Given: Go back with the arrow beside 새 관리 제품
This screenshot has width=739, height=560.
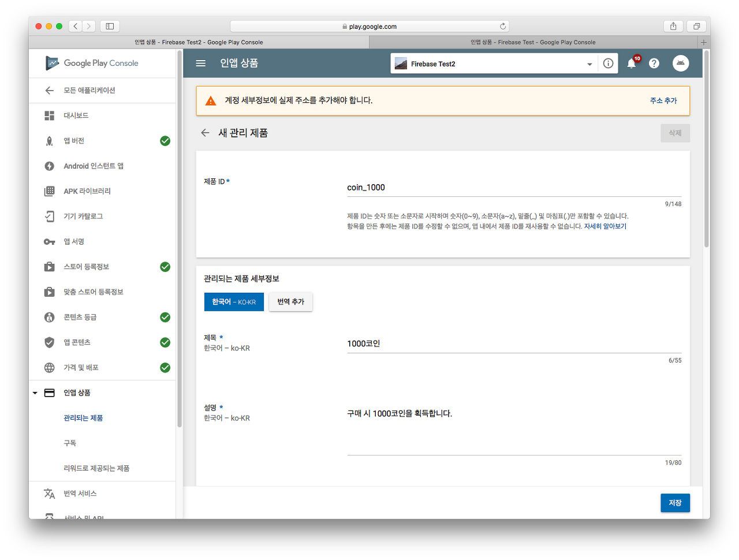Looking at the screenshot, I should [205, 133].
